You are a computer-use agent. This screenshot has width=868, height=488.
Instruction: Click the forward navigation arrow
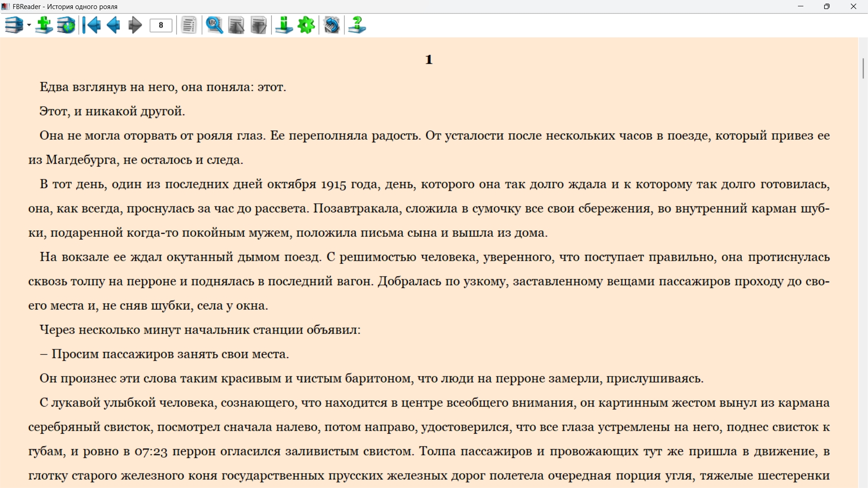tap(135, 25)
